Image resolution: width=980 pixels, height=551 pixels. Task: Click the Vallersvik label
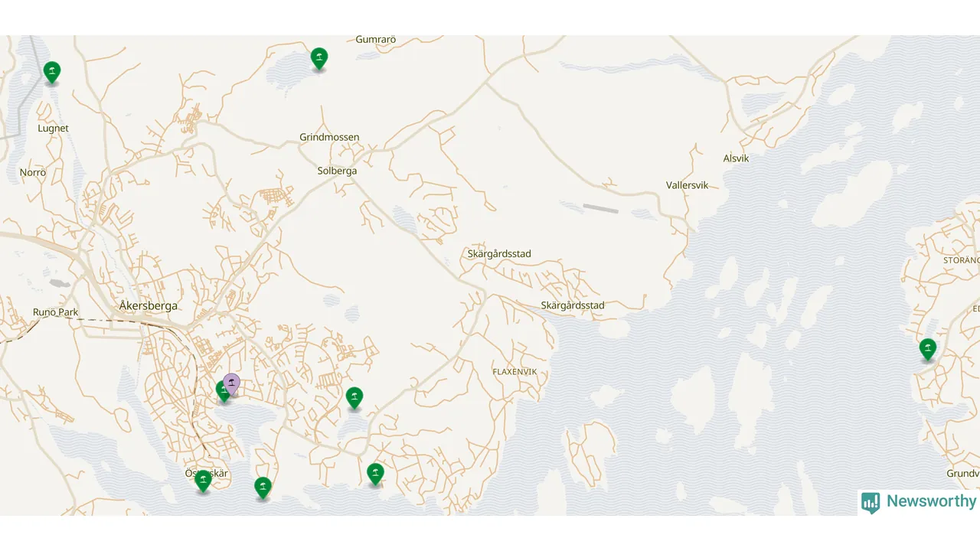pos(688,185)
